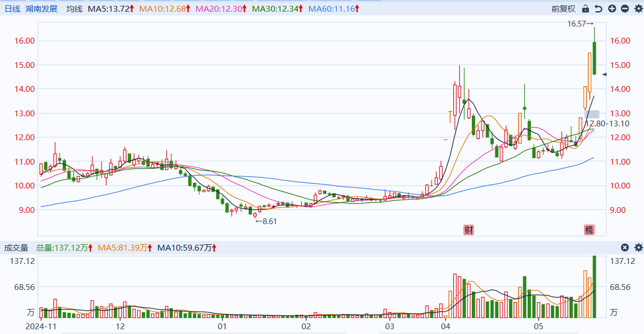This screenshot has height=334, width=644.
Task: Toggle the chart lock icon
Action: click(586, 8)
